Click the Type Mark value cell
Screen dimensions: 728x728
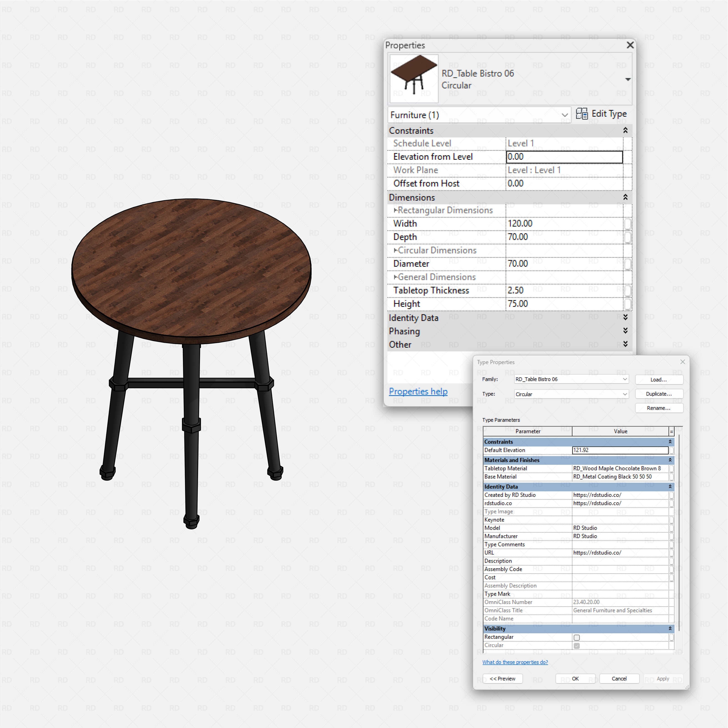[620, 594]
